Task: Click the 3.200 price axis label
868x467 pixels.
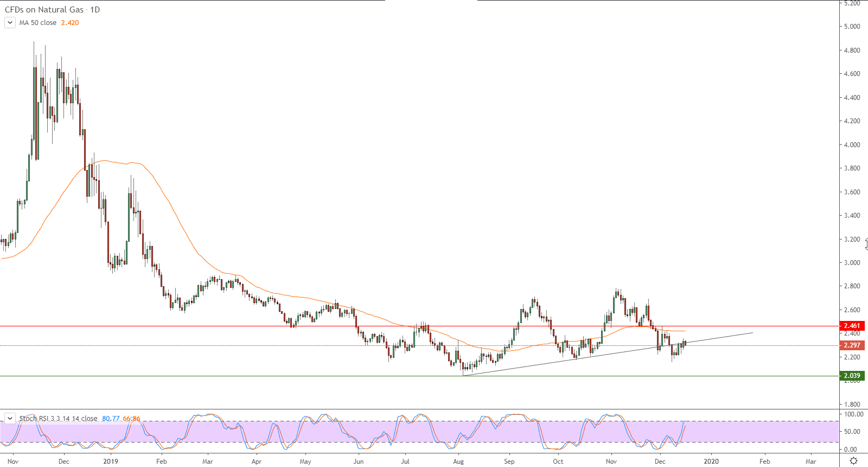Action: click(x=852, y=239)
